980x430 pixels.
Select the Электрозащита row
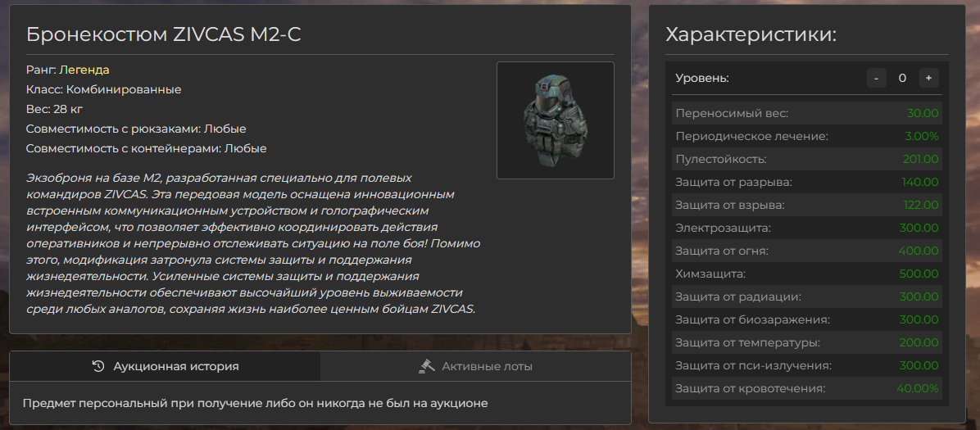pos(807,228)
